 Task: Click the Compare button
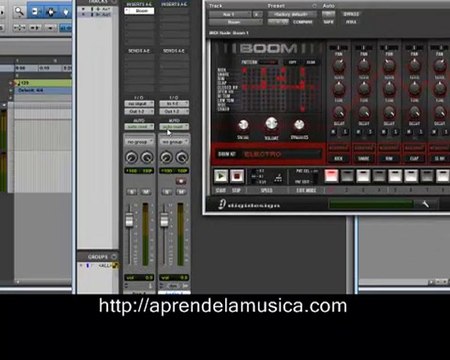[303, 22]
